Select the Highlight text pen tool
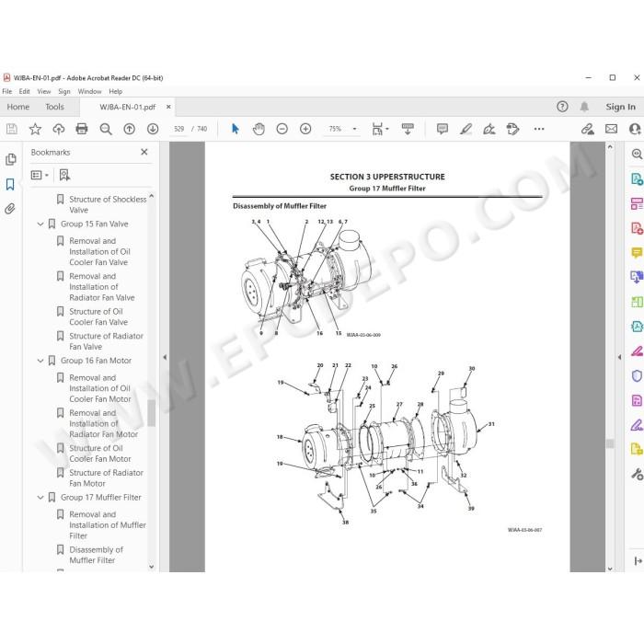Viewport: 644px width, 644px height. (x=466, y=129)
